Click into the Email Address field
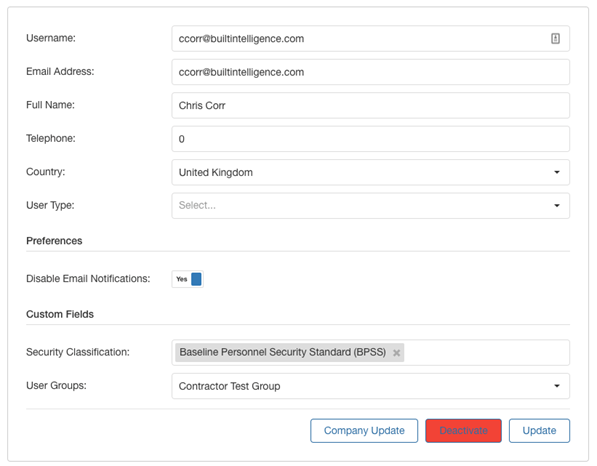The width and height of the screenshot is (597, 466). pyautogui.click(x=370, y=72)
